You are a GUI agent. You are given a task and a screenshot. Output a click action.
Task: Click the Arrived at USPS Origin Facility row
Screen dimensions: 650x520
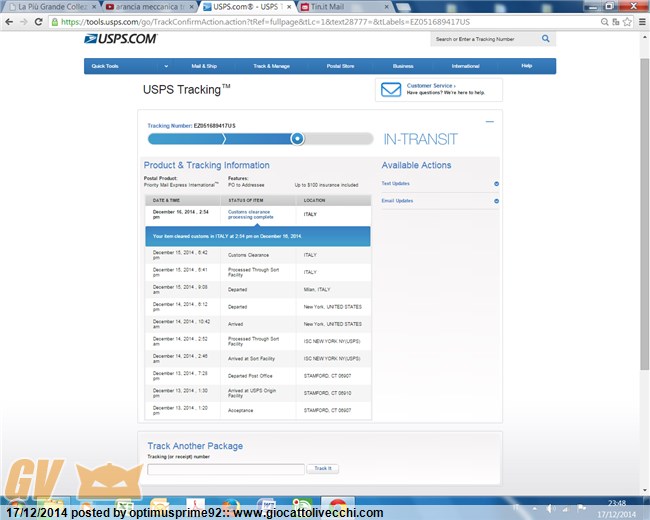click(x=258, y=393)
